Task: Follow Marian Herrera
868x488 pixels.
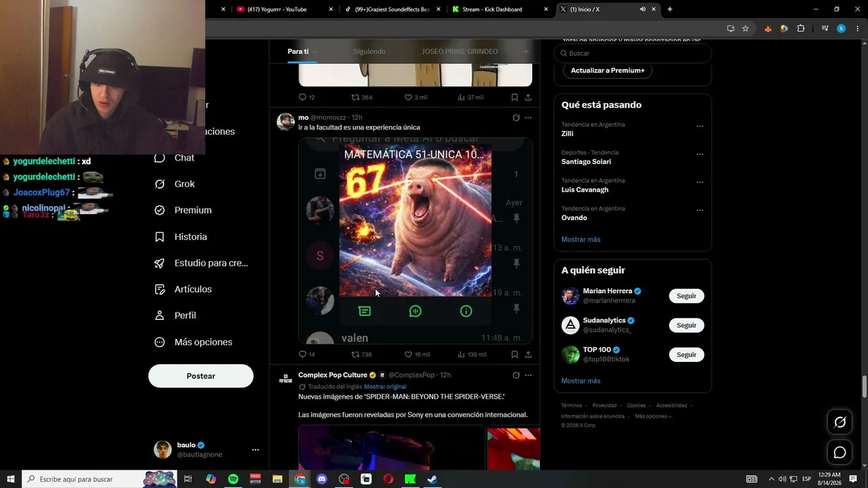Action: 686,296
